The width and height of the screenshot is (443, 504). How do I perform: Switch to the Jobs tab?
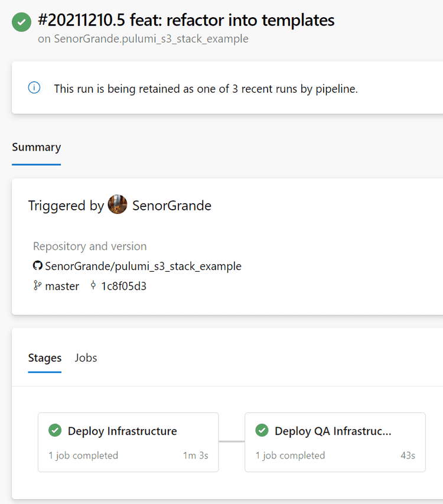[x=86, y=357]
